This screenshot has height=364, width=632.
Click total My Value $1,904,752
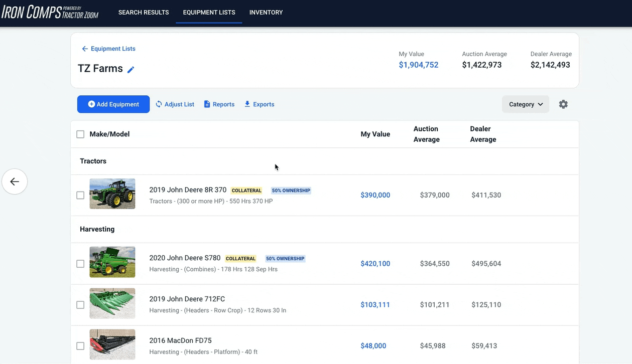(x=419, y=65)
